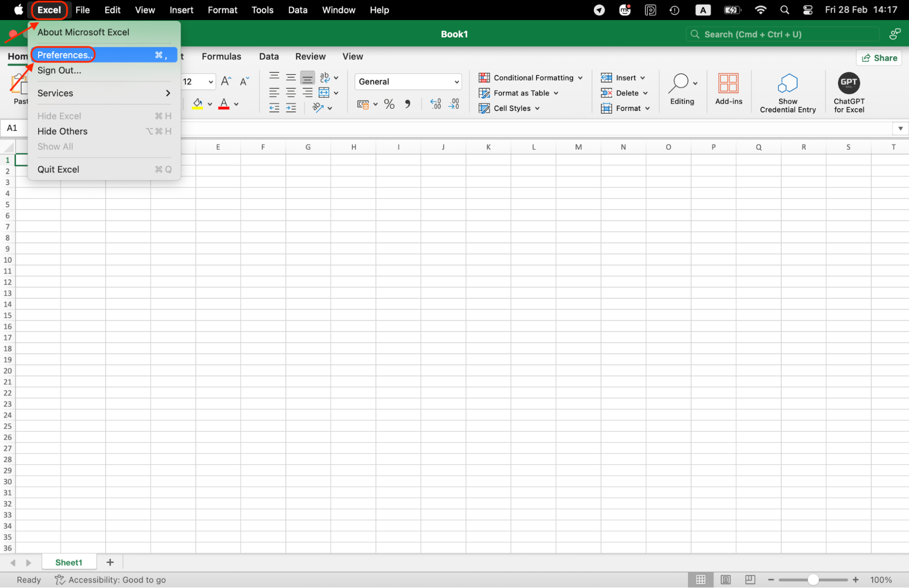This screenshot has width=909, height=588.
Task: Add a new sheet with the plus button
Action: [110, 562]
